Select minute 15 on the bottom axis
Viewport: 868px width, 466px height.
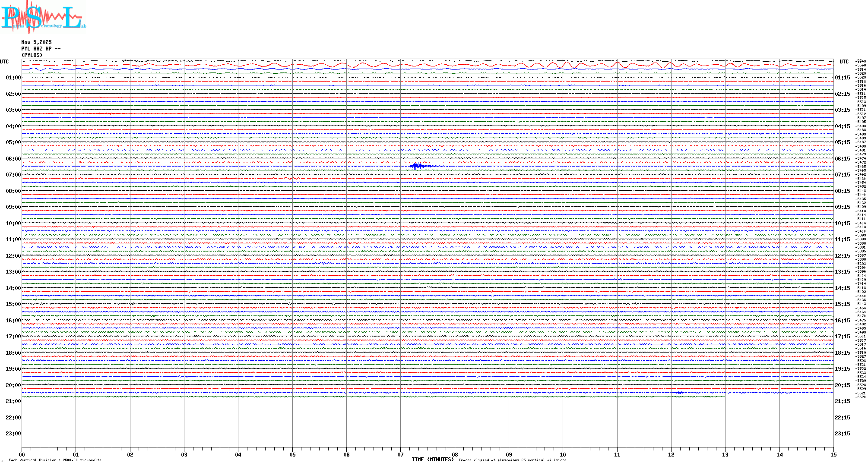coord(833,454)
